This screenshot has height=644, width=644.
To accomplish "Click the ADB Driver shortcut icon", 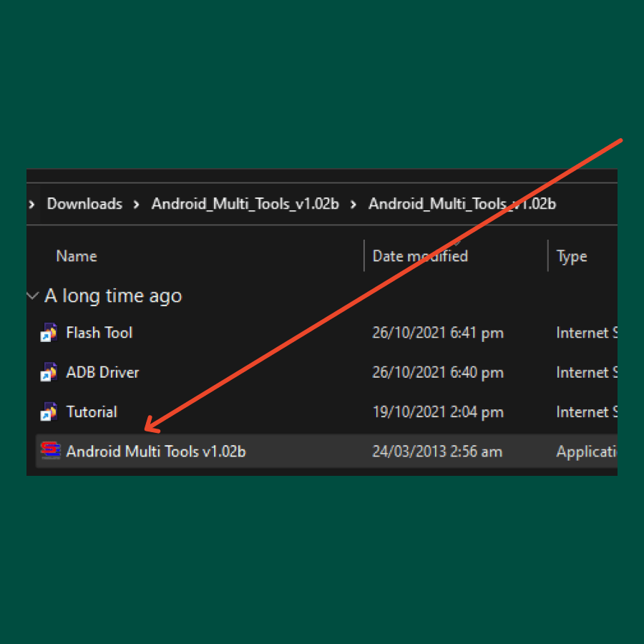I will (x=49, y=372).
